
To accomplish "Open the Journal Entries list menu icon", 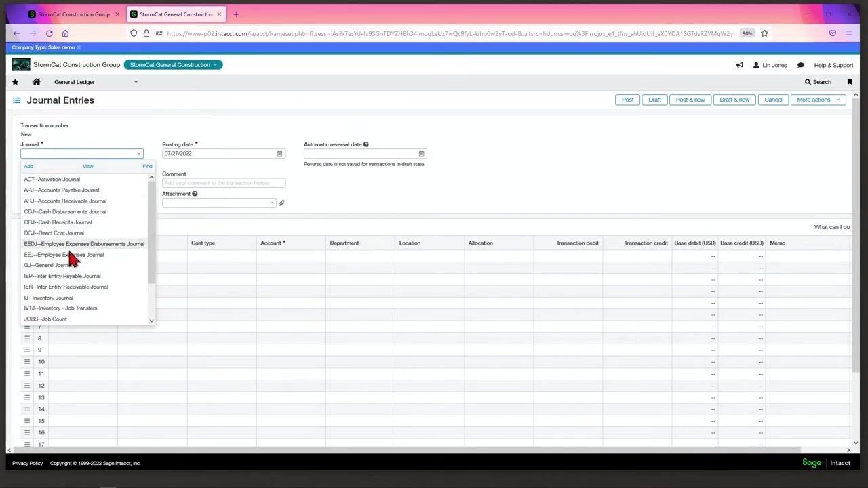I will pyautogui.click(x=16, y=100).
